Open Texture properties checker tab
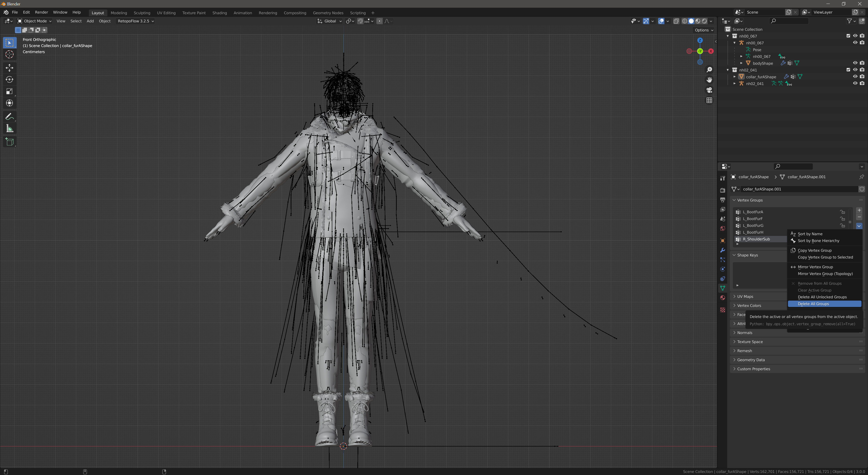 click(x=722, y=310)
